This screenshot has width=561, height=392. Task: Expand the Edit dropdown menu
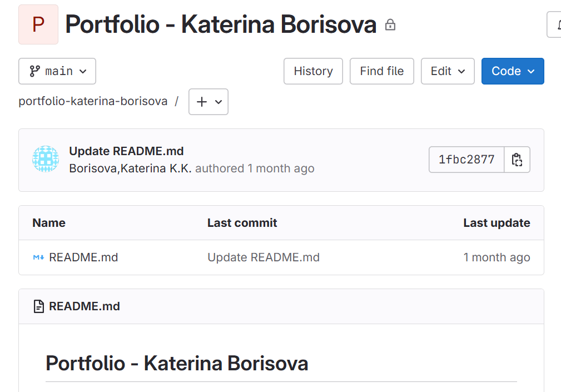pyautogui.click(x=448, y=71)
